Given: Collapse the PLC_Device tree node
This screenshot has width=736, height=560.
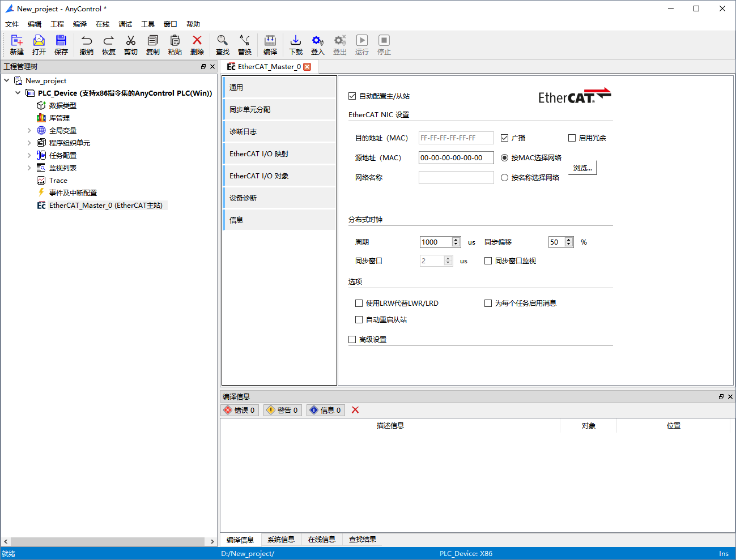Looking at the screenshot, I should pos(18,93).
